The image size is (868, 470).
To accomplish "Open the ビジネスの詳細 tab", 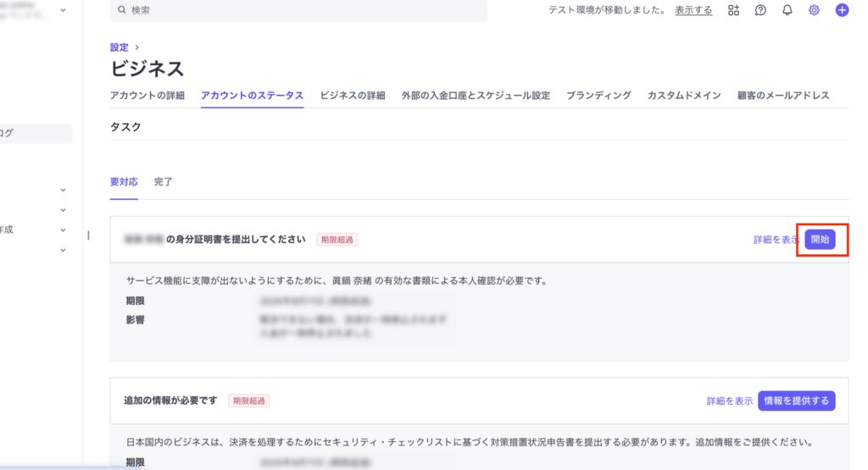I will (353, 96).
